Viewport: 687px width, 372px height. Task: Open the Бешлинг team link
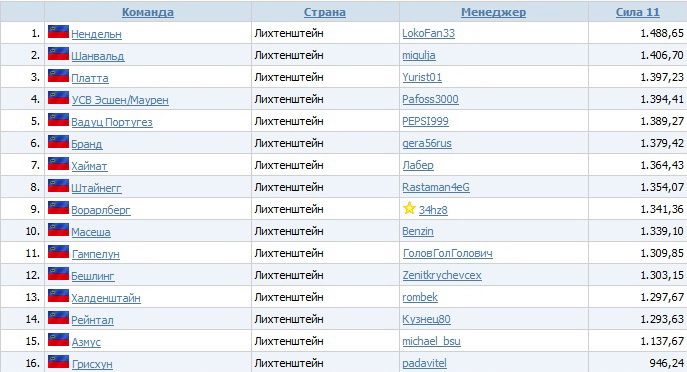point(93,276)
